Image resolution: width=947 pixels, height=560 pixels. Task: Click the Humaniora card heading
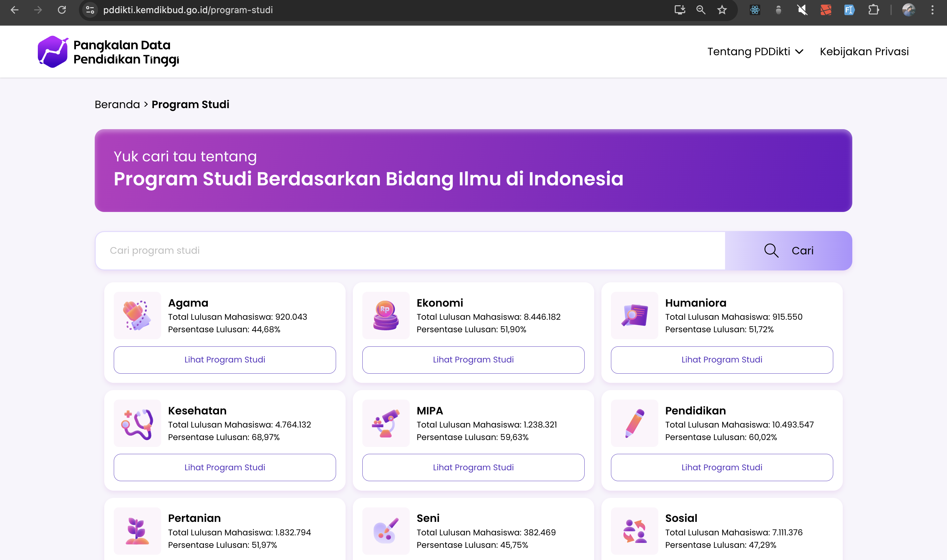[x=696, y=303]
